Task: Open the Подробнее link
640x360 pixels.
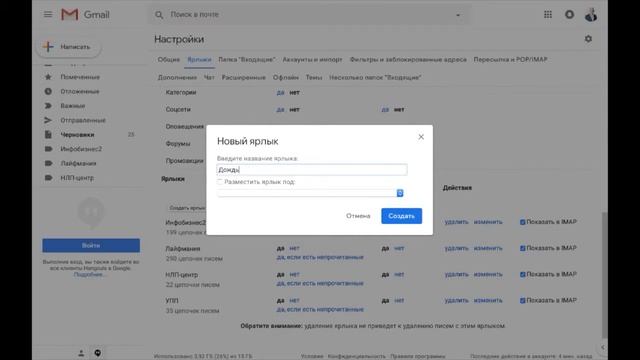Action: point(89,275)
